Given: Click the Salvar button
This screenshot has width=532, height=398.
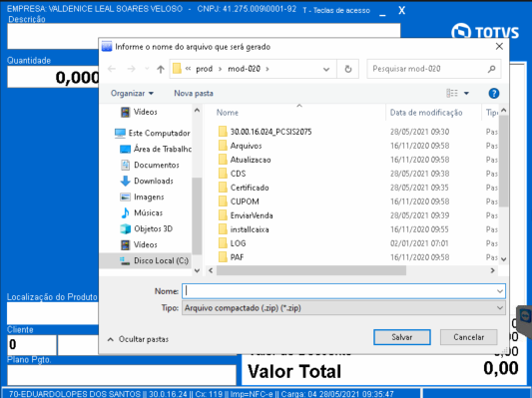Looking at the screenshot, I should (402, 337).
